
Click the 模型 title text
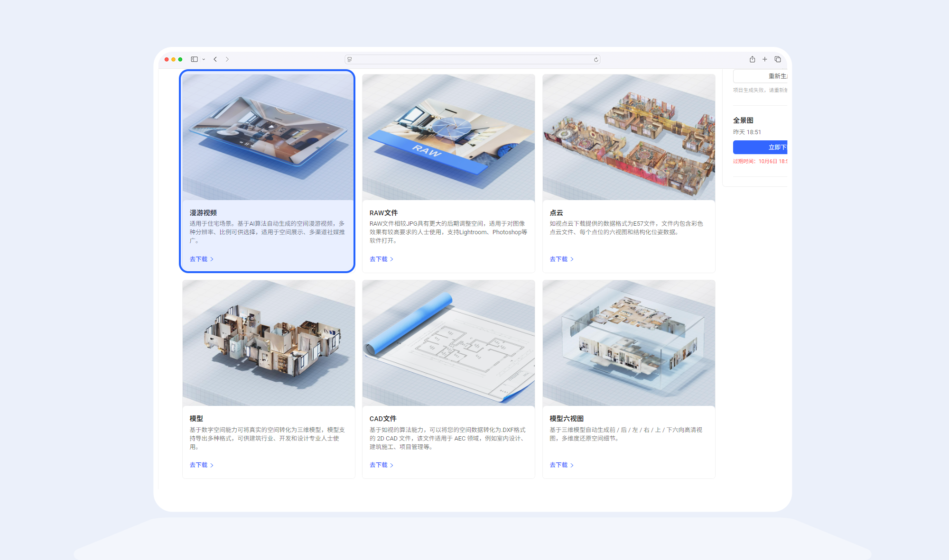click(x=196, y=419)
